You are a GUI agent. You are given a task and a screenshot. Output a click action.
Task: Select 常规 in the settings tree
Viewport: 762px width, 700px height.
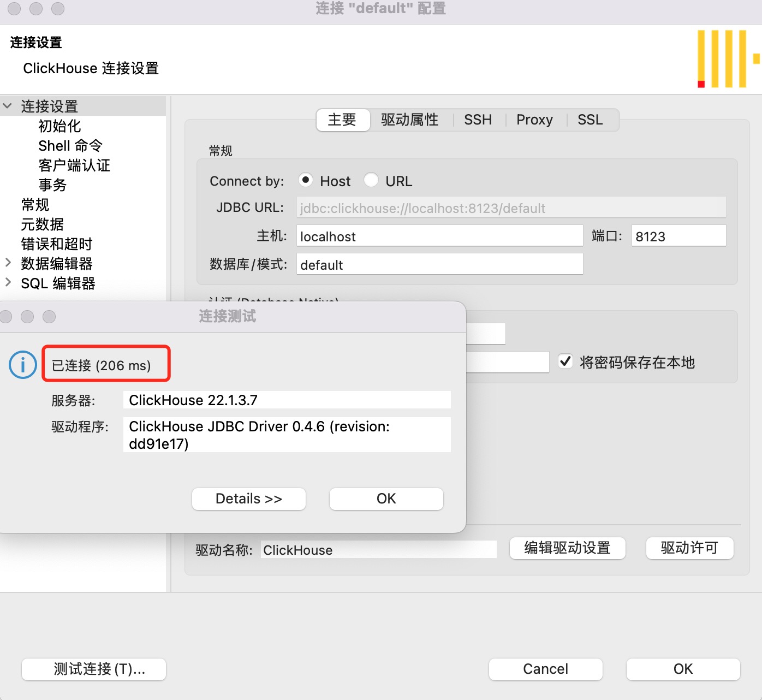(35, 205)
